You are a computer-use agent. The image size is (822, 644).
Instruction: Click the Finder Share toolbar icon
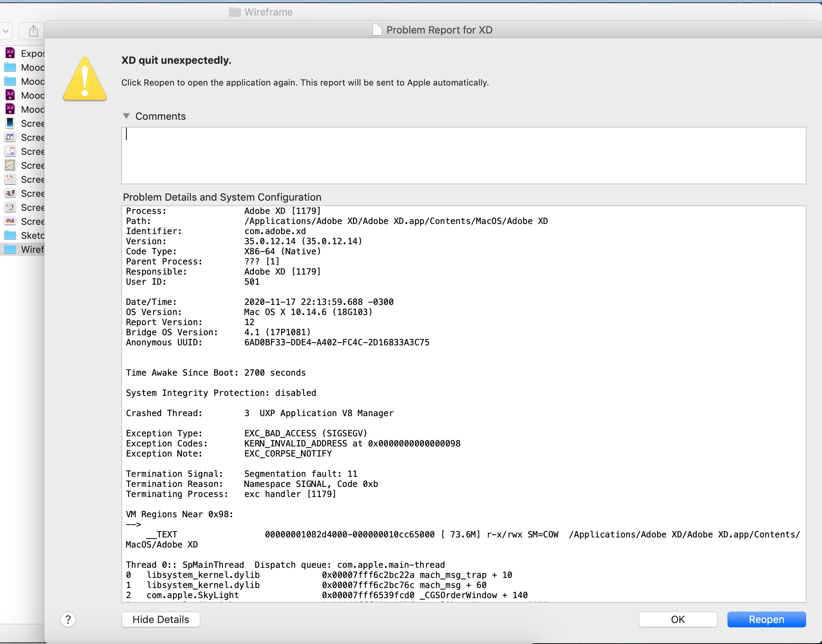pyautogui.click(x=33, y=31)
